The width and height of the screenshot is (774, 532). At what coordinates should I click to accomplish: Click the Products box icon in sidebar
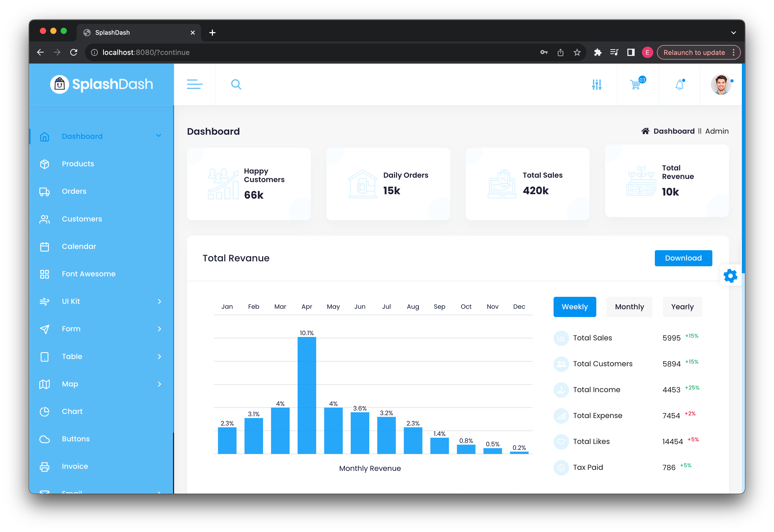pos(44,164)
